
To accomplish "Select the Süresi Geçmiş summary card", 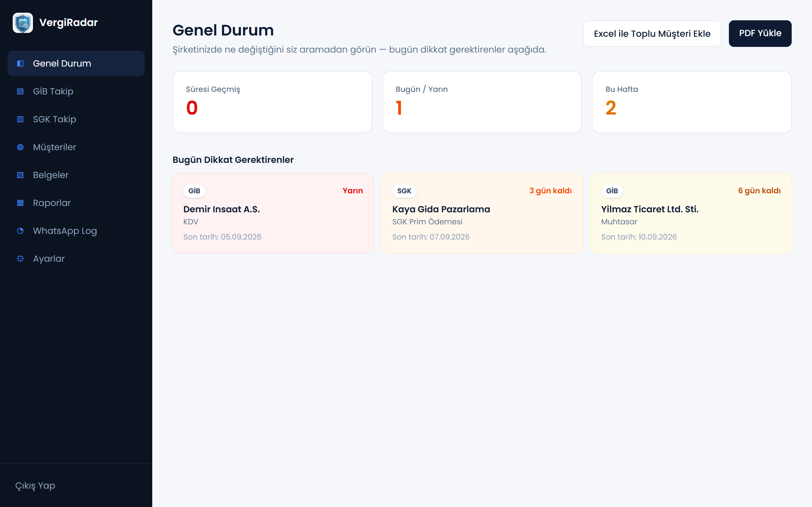I will point(272,102).
